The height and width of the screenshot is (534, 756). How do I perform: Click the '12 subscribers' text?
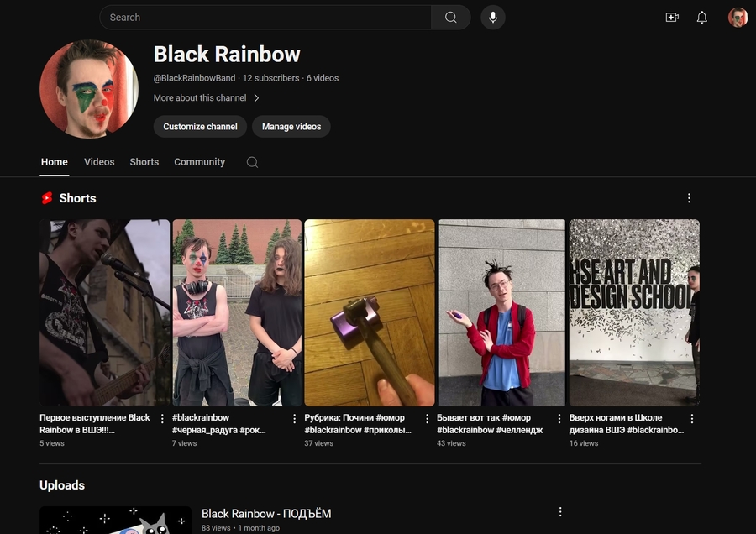tap(271, 78)
